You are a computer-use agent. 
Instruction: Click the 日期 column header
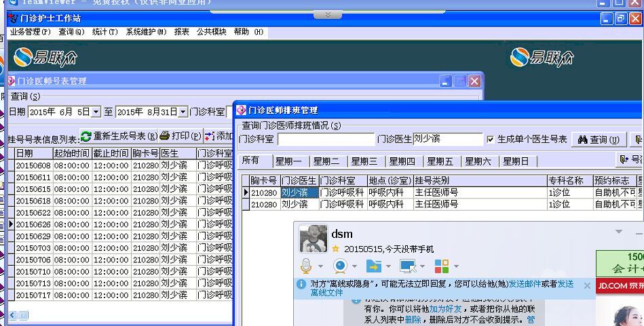point(33,154)
